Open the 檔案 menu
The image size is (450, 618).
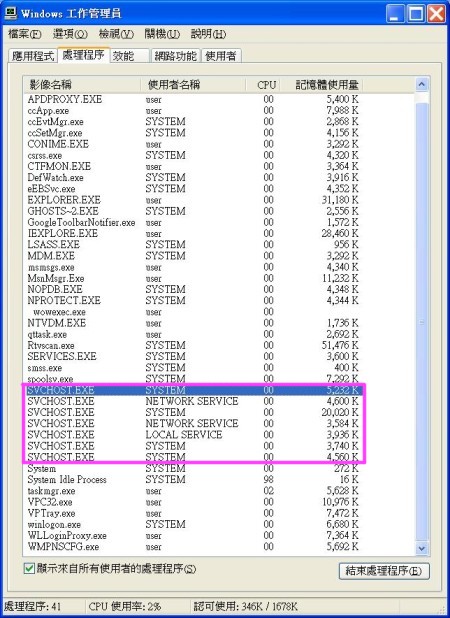[x=24, y=34]
